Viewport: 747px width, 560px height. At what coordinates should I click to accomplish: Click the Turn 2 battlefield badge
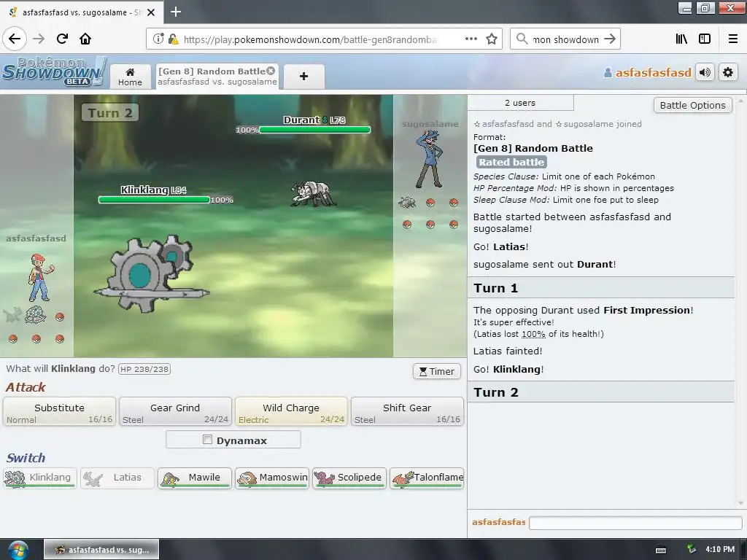click(x=110, y=113)
